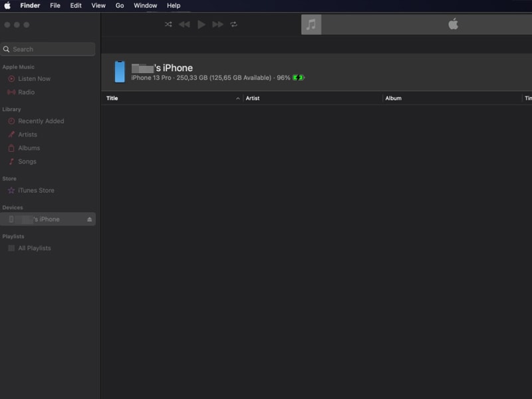Click the Search field in sidebar
Viewport: 532px width, 399px height.
point(48,49)
